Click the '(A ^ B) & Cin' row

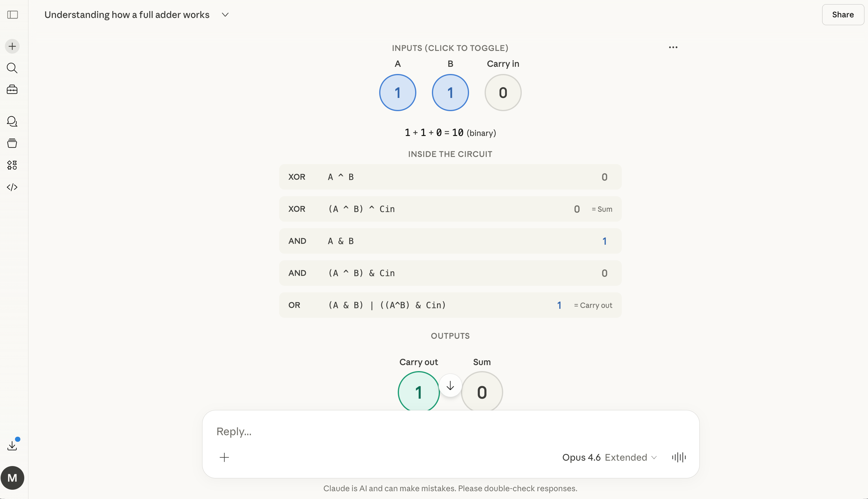pyautogui.click(x=450, y=273)
